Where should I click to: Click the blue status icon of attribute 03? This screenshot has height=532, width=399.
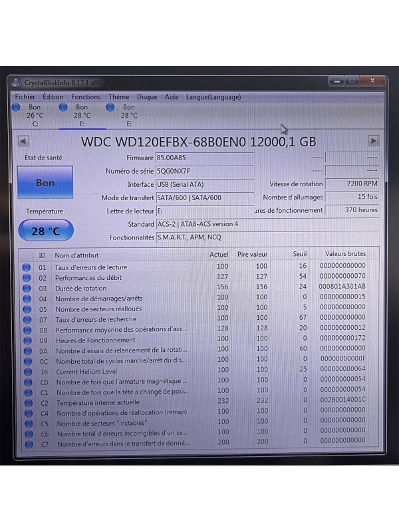coord(27,289)
